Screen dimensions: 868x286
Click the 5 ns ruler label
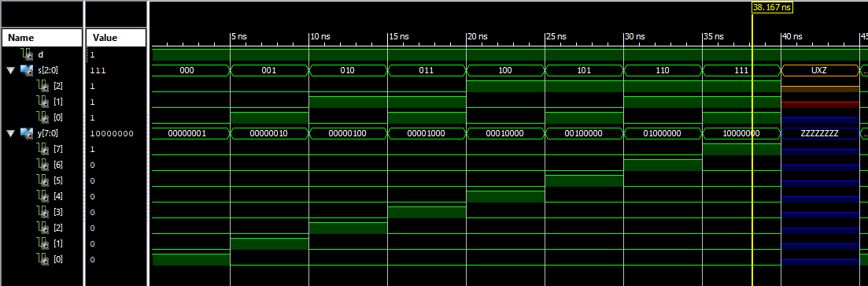click(x=238, y=36)
